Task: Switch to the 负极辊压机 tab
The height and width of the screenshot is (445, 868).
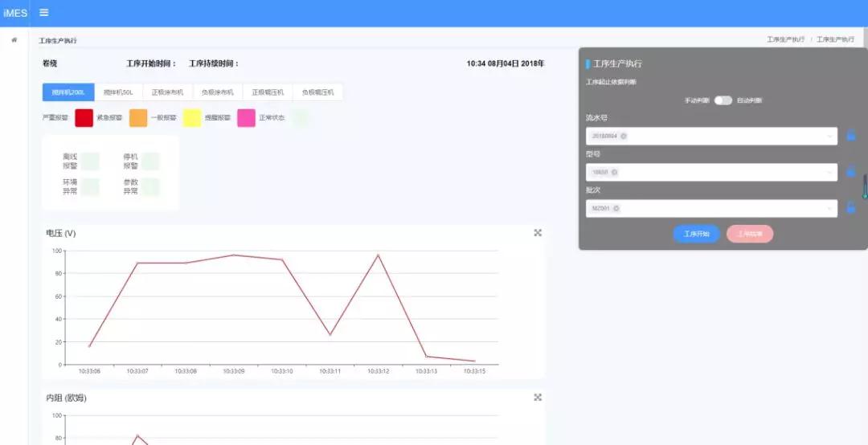Action: (x=317, y=92)
